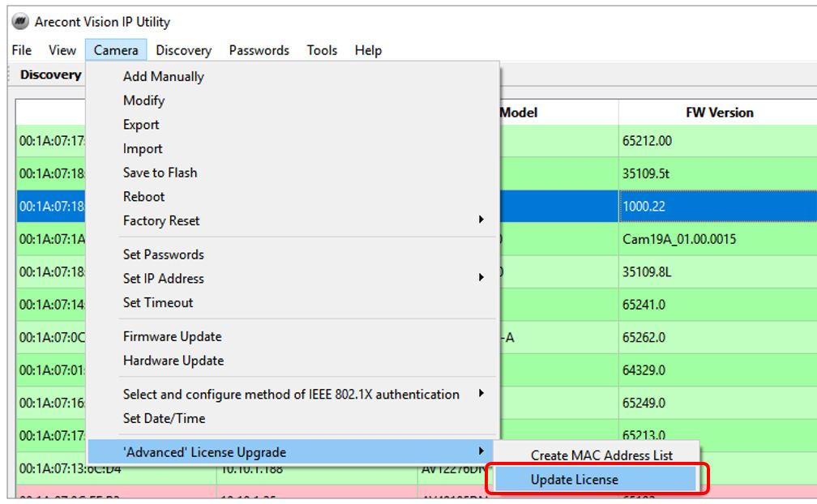Select Firmware Update
The width and height of the screenshot is (817, 504).
[x=293, y=336]
